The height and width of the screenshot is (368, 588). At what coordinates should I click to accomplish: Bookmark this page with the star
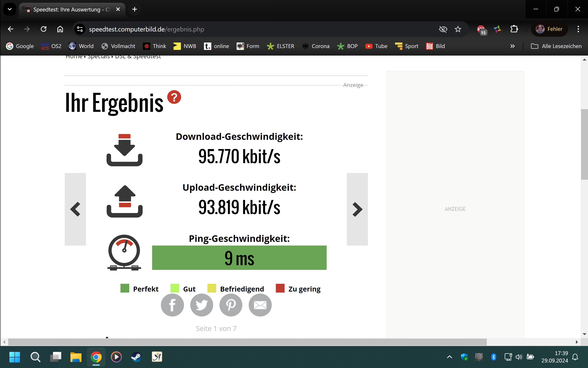pos(458,29)
